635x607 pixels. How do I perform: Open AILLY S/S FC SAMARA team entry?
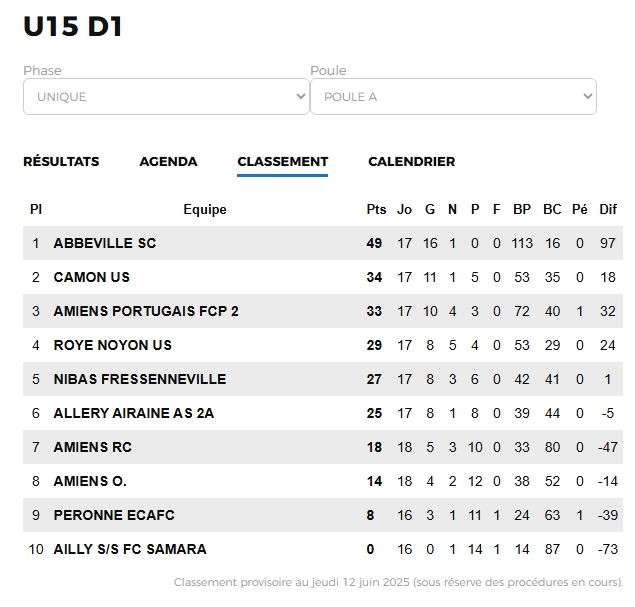click(130, 549)
